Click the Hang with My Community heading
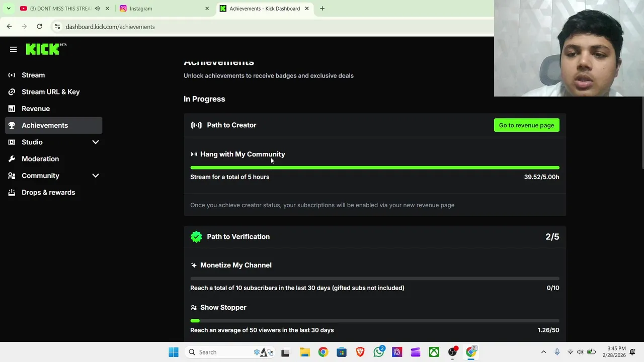Viewport: 644px width, 362px height. tap(243, 154)
